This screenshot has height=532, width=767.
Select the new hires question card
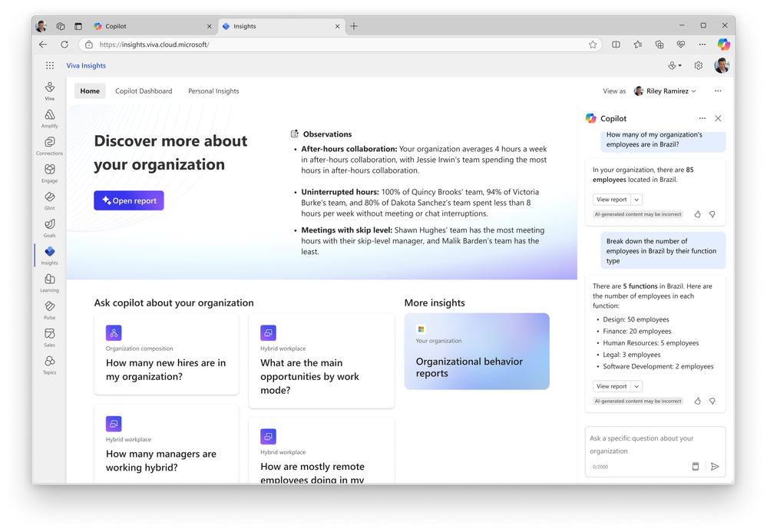(167, 354)
